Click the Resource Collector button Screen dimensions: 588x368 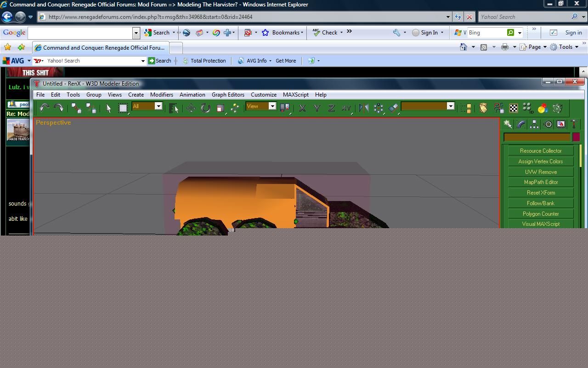pyautogui.click(x=540, y=151)
